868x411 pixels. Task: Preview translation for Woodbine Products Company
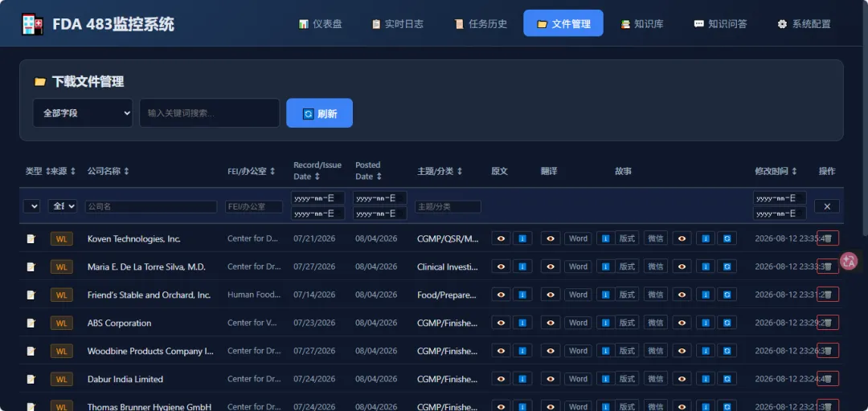tap(551, 351)
